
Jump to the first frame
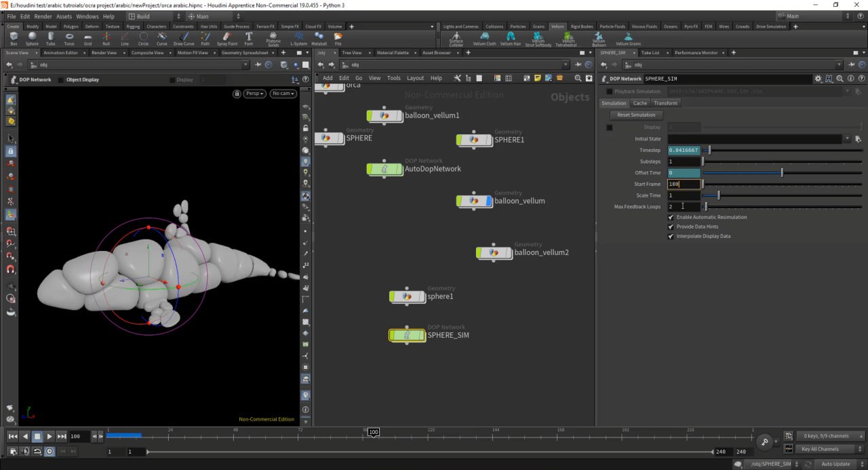coord(12,436)
